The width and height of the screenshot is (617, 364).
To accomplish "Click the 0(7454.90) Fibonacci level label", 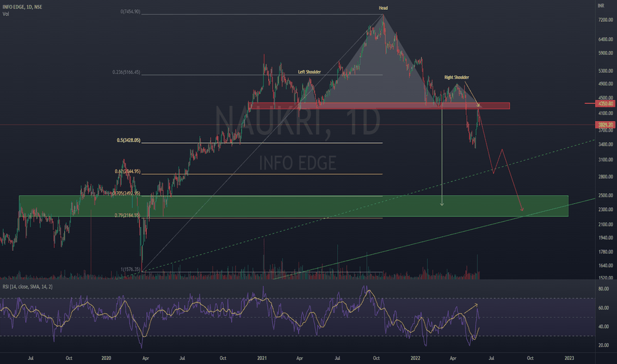I will tap(130, 12).
